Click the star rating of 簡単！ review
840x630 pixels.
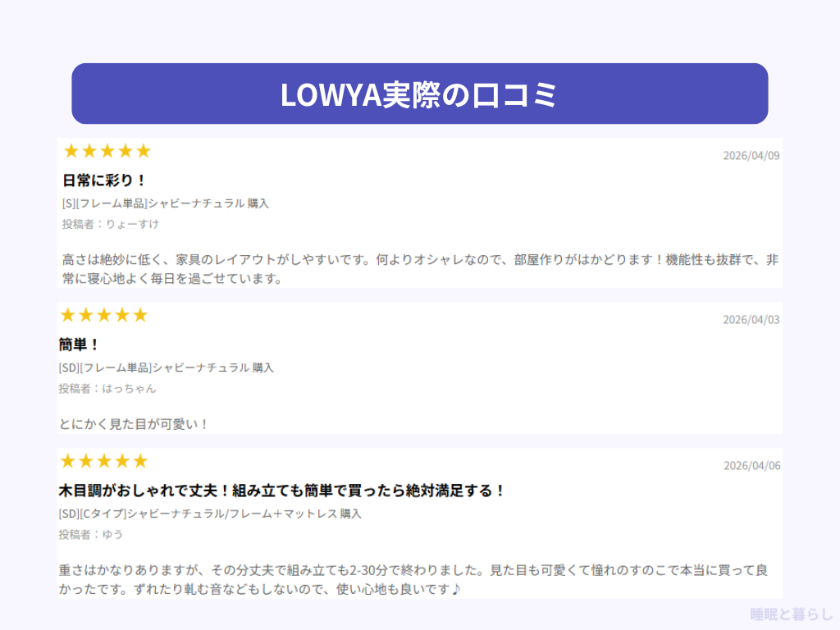[104, 315]
